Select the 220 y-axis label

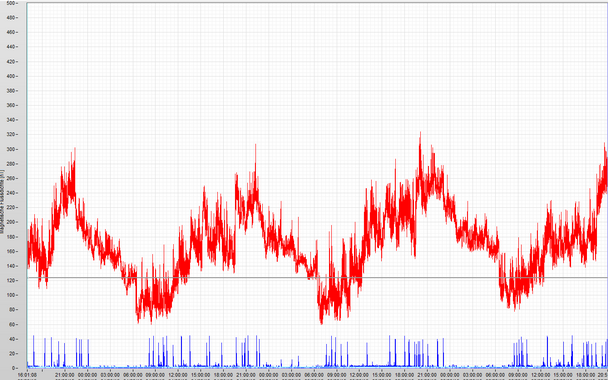(x=10, y=208)
